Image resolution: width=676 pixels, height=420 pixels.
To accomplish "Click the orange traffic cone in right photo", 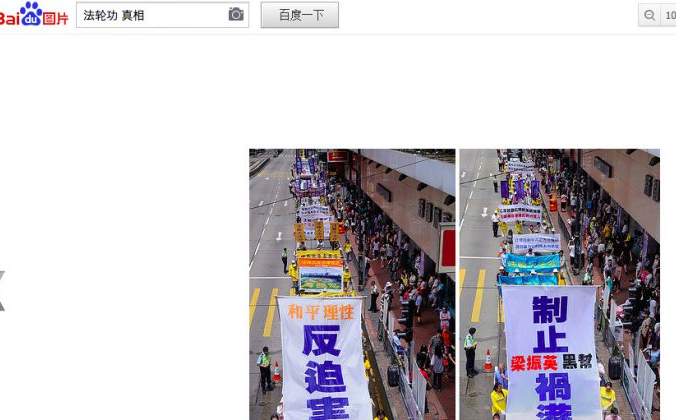I will (x=488, y=360).
